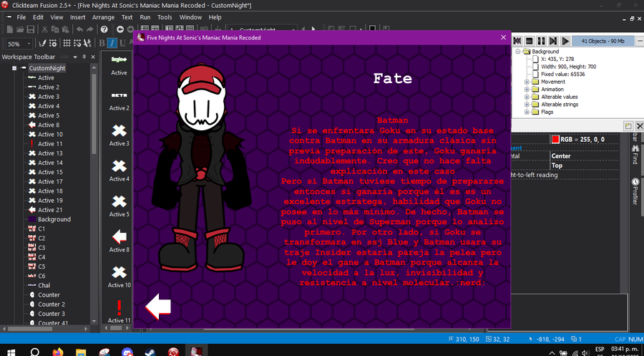Click the debugger pause button
The width and height of the screenshot is (644, 356).
pyautogui.click(x=542, y=41)
